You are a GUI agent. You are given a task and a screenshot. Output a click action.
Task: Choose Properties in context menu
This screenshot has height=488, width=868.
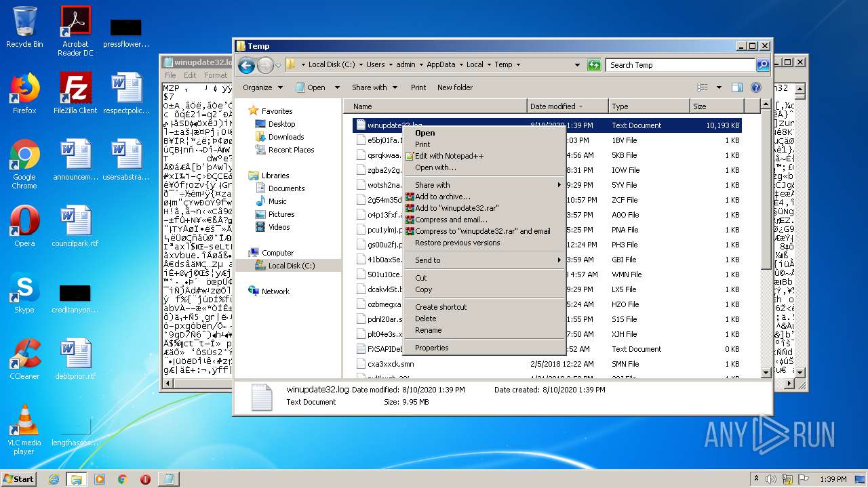point(484,348)
